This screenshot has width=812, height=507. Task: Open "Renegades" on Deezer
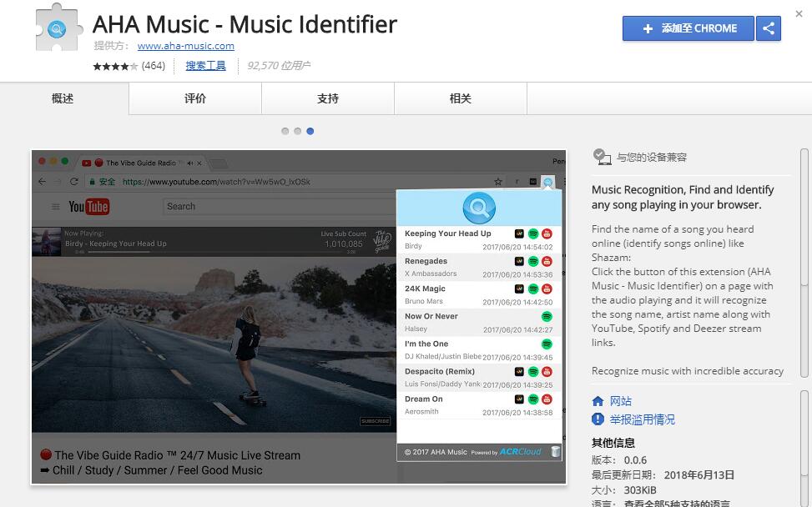(520, 261)
